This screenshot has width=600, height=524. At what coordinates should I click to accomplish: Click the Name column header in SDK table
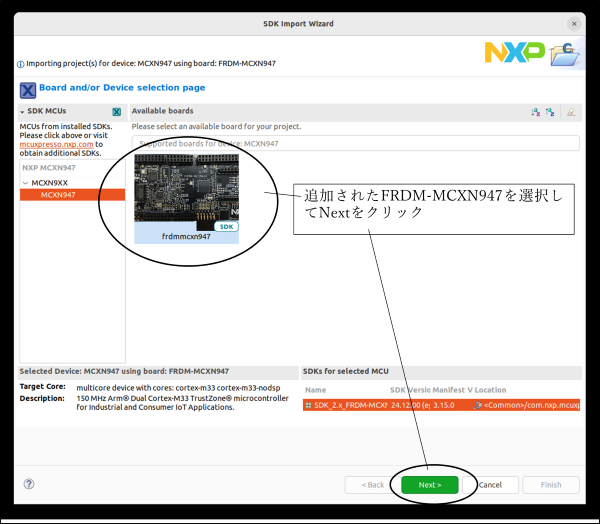point(317,390)
